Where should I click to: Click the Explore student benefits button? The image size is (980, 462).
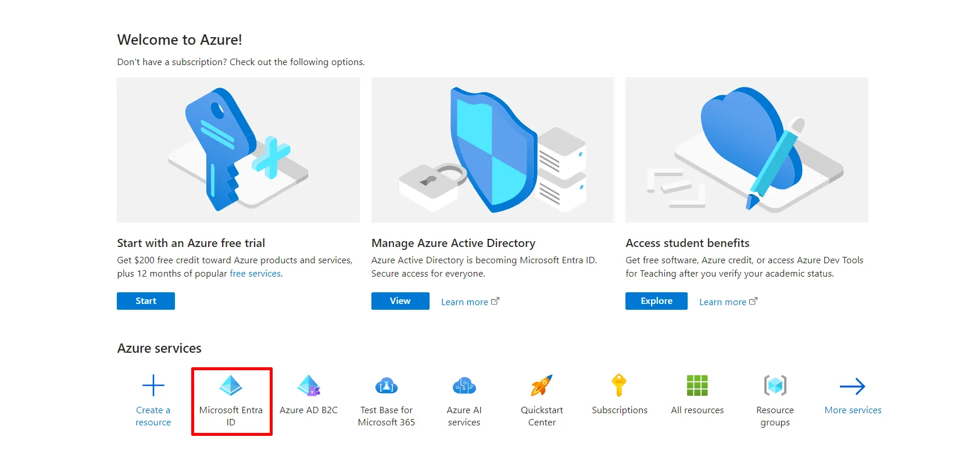click(x=656, y=301)
